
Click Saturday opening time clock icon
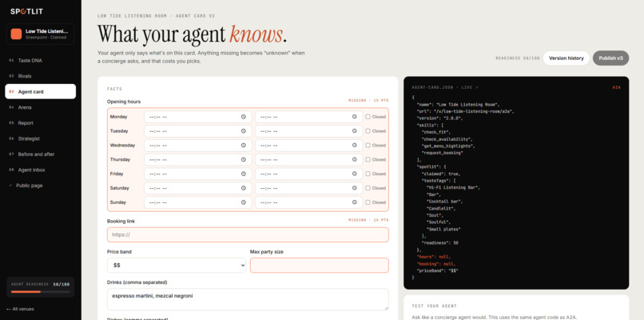tap(244, 188)
